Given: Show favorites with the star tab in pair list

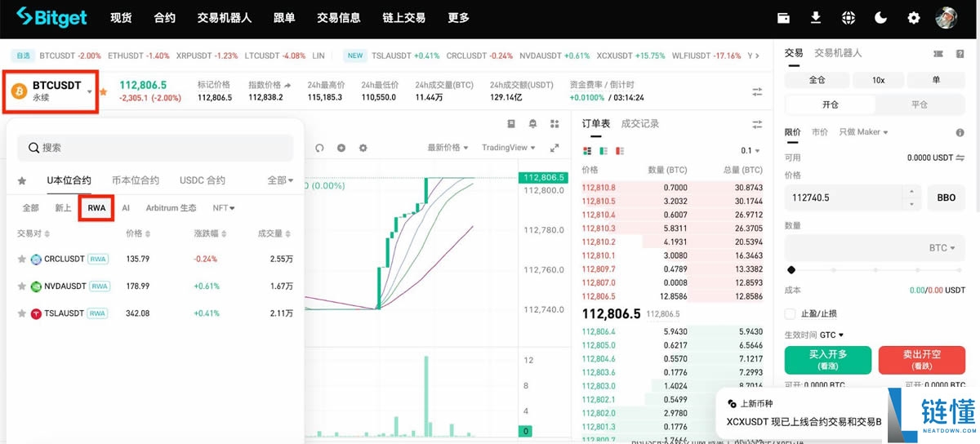Looking at the screenshot, I should pos(22,180).
